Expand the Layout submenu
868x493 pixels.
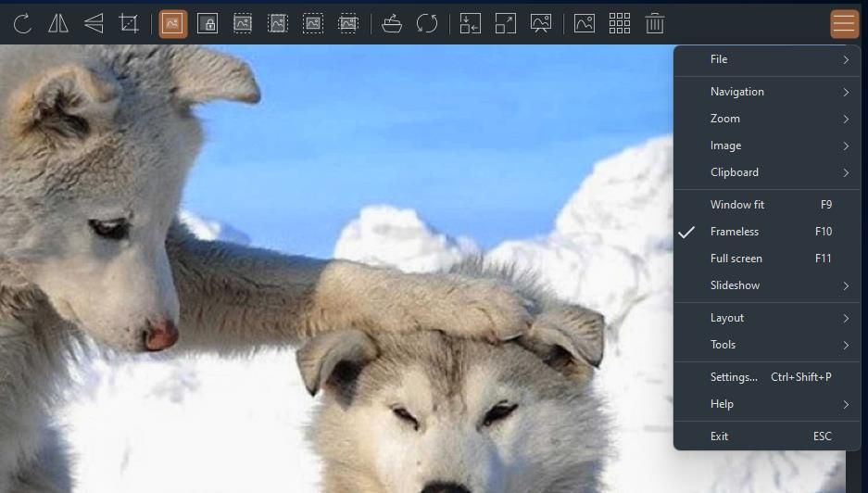click(x=767, y=318)
